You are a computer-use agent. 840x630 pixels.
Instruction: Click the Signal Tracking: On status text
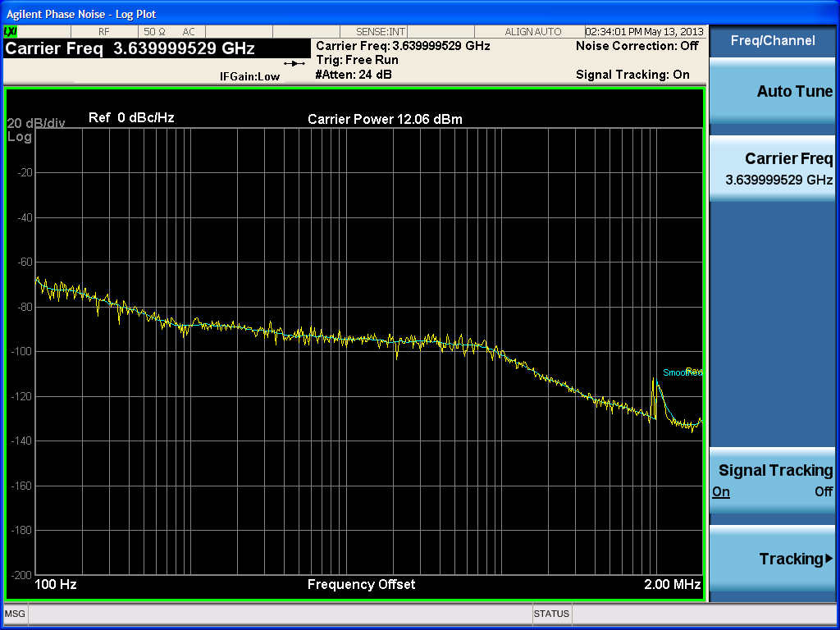[x=632, y=75]
